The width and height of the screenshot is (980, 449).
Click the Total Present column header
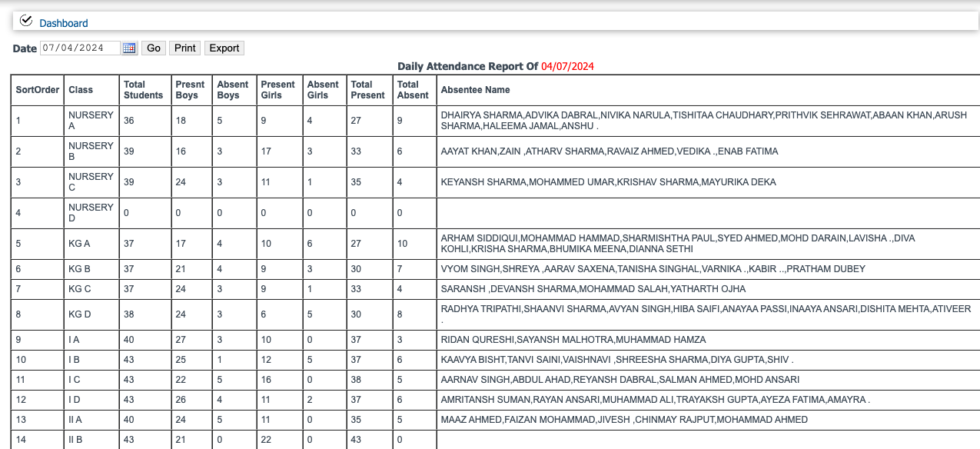pyautogui.click(x=369, y=90)
